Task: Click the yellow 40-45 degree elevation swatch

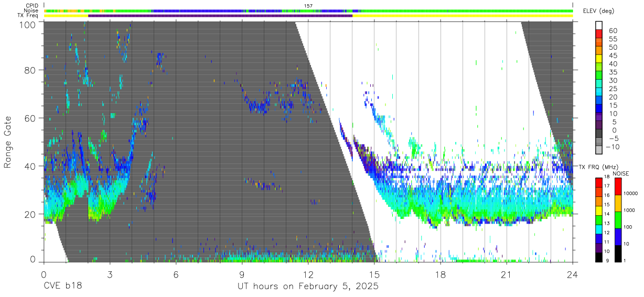Action: [599, 59]
